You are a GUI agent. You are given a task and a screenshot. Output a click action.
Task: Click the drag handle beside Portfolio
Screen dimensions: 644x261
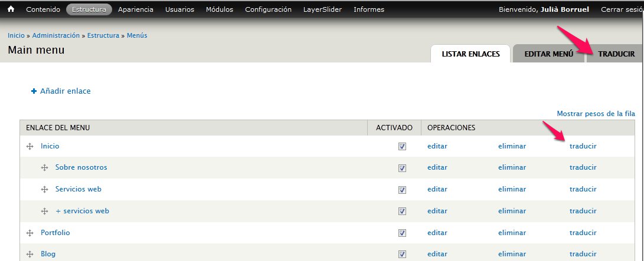click(30, 233)
